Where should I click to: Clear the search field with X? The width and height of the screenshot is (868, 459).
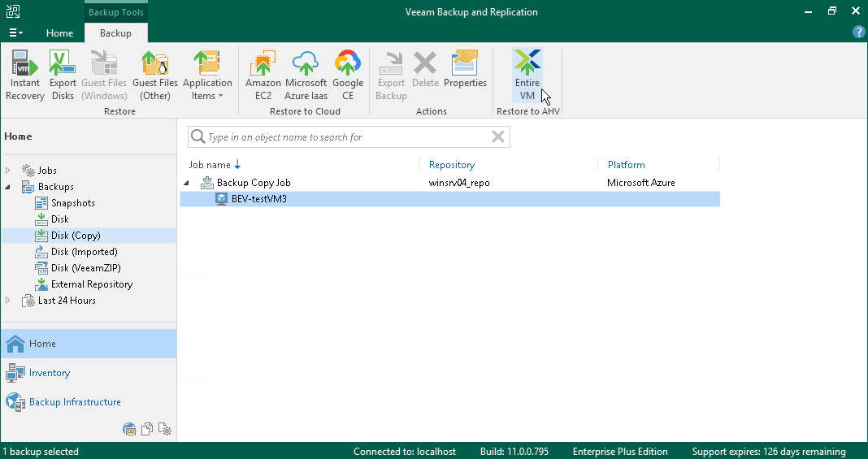coord(498,136)
